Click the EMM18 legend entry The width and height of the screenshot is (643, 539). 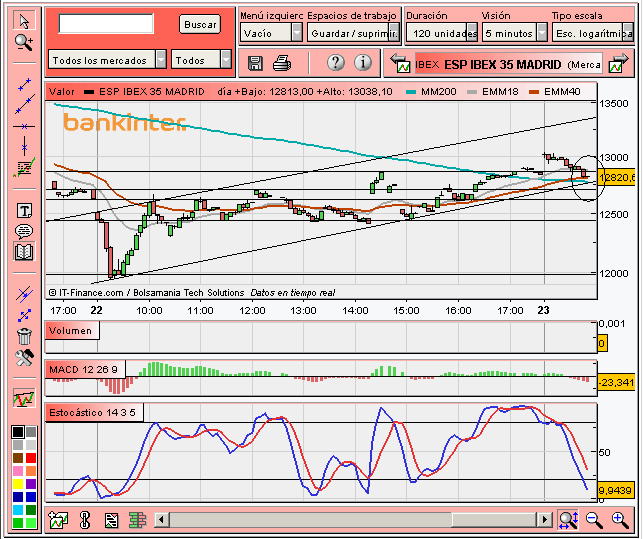493,91
